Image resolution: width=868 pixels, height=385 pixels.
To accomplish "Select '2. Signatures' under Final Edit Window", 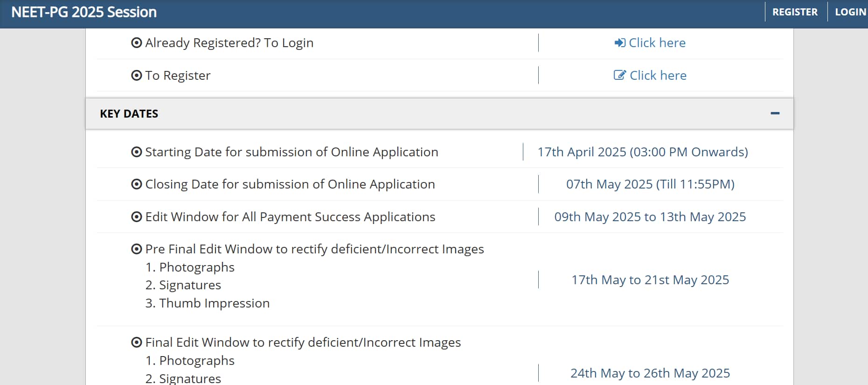I will tap(183, 378).
